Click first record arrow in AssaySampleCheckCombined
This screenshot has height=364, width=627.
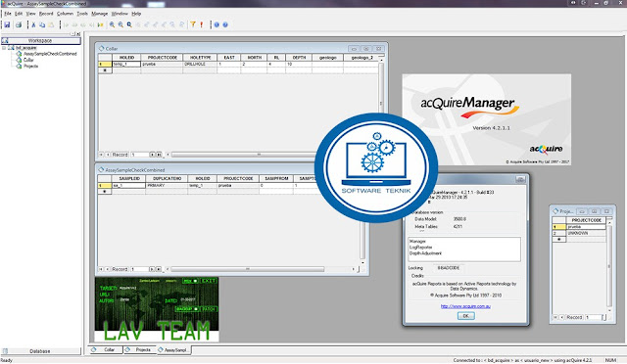click(101, 269)
